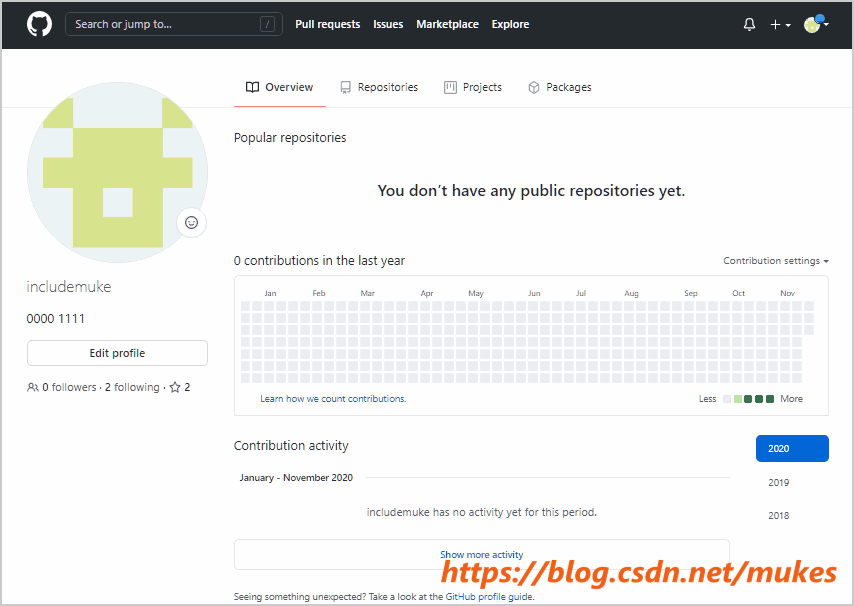Select the 2018 activity year
This screenshot has height=606, width=854.
pos(778,516)
